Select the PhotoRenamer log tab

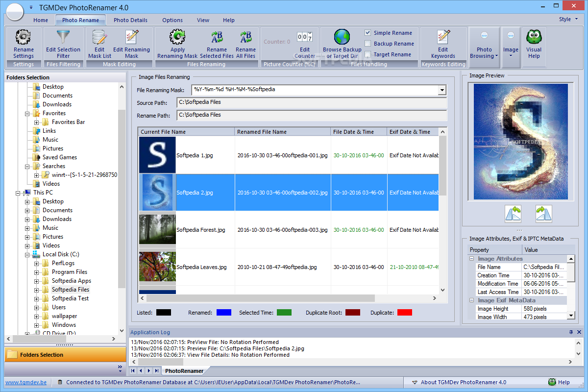[x=184, y=371]
